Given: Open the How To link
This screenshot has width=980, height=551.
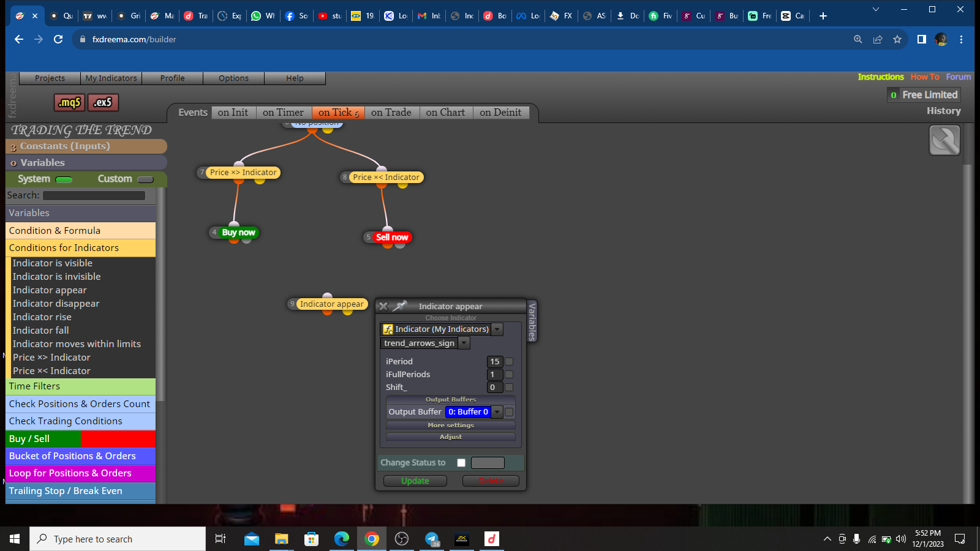Looking at the screenshot, I should point(925,77).
